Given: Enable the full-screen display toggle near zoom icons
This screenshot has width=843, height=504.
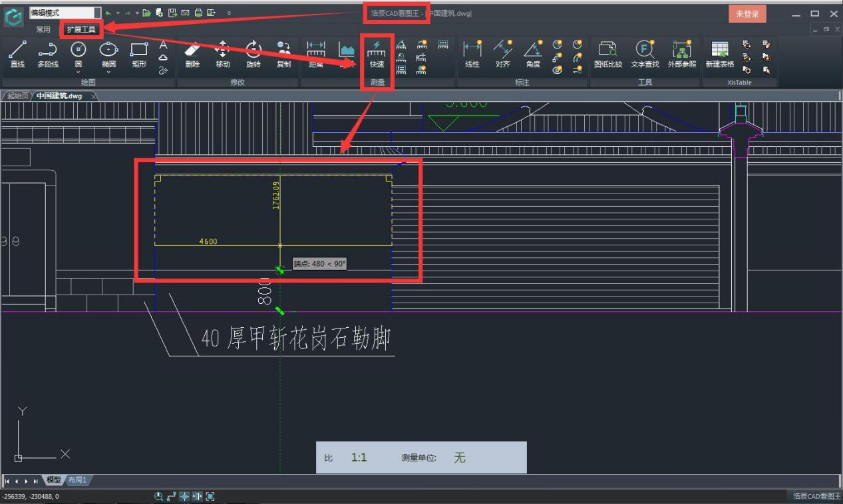Looking at the screenshot, I should pos(209,496).
